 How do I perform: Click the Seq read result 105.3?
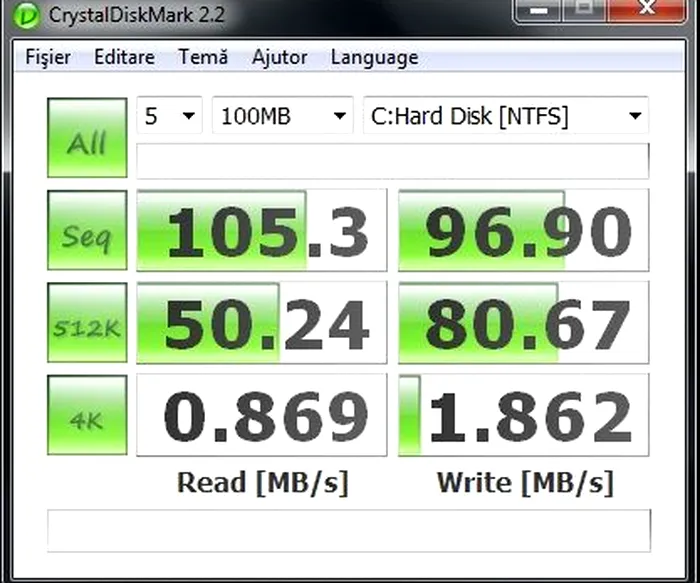[x=262, y=230]
